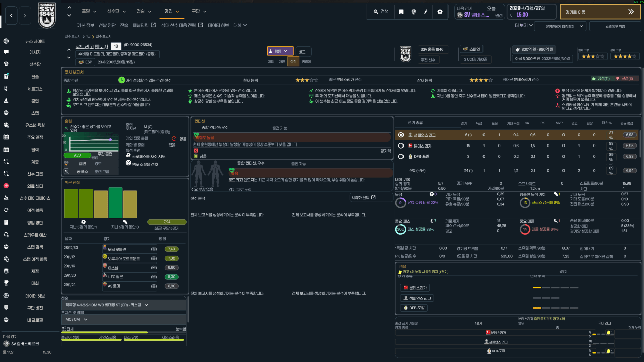Open 세트피스 set pieces sidebar icon
This screenshot has height=362, width=644.
point(6,89)
